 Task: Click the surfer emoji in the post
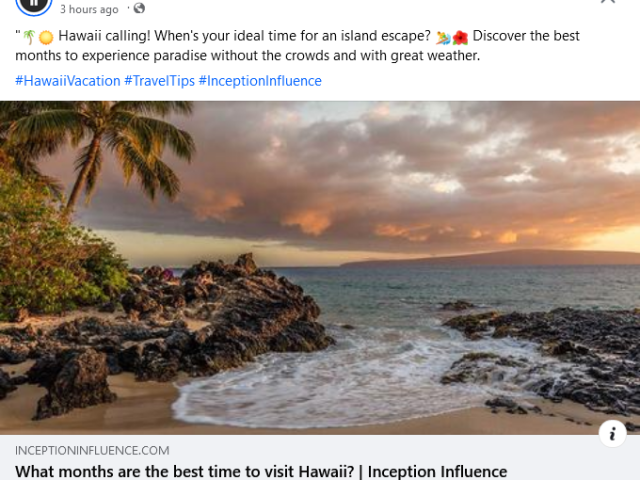click(x=443, y=38)
